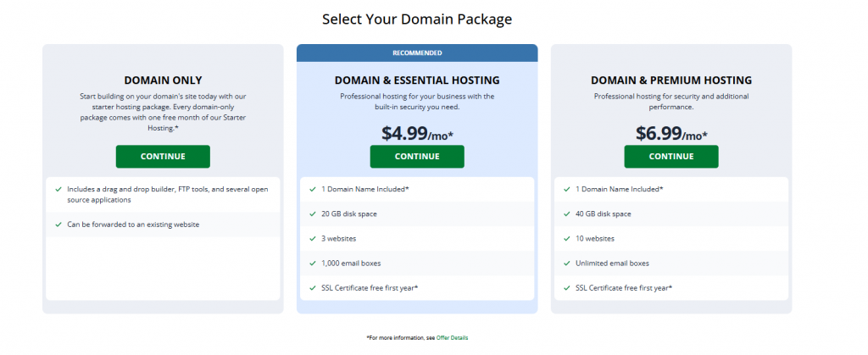
Task: Click checkmark next to 1,000 email boxes
Action: click(312, 263)
